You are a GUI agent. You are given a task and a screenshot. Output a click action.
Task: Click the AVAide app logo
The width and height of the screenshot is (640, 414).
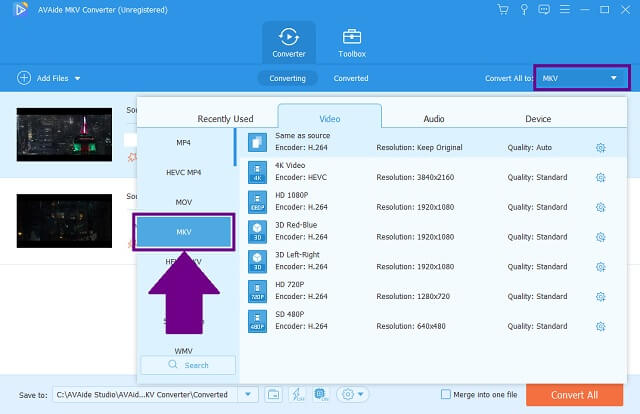[20, 9]
